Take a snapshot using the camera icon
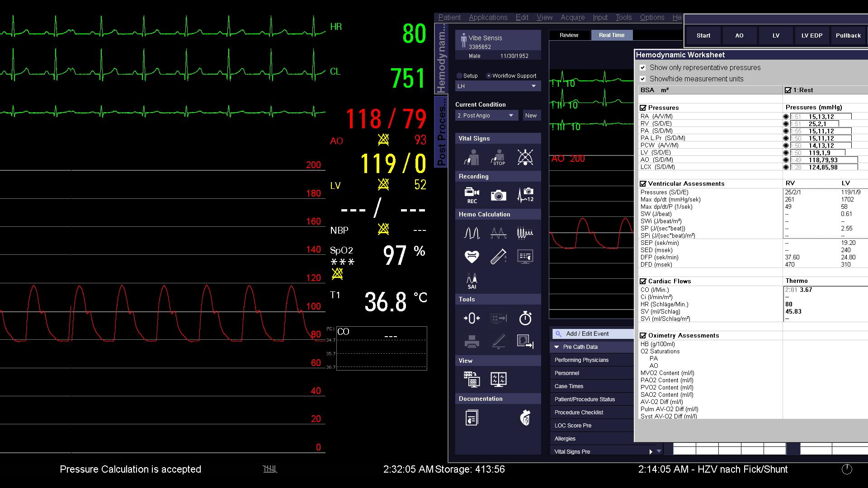 coord(498,195)
